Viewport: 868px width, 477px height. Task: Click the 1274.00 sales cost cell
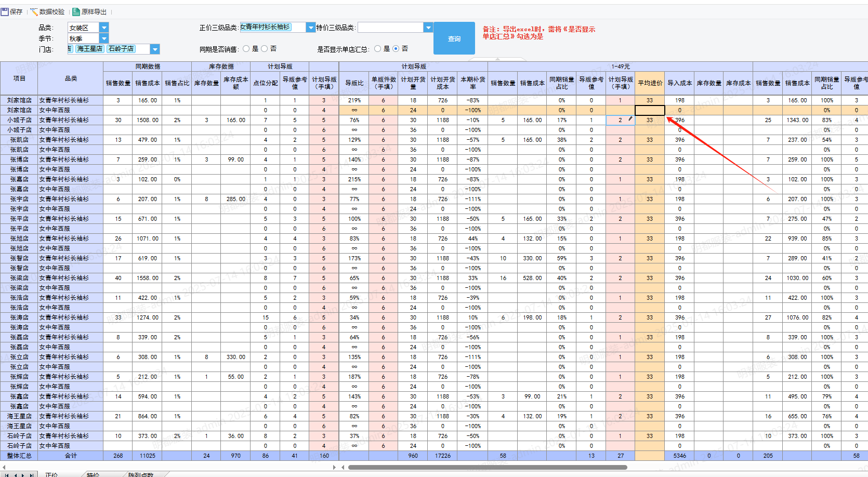tap(148, 317)
